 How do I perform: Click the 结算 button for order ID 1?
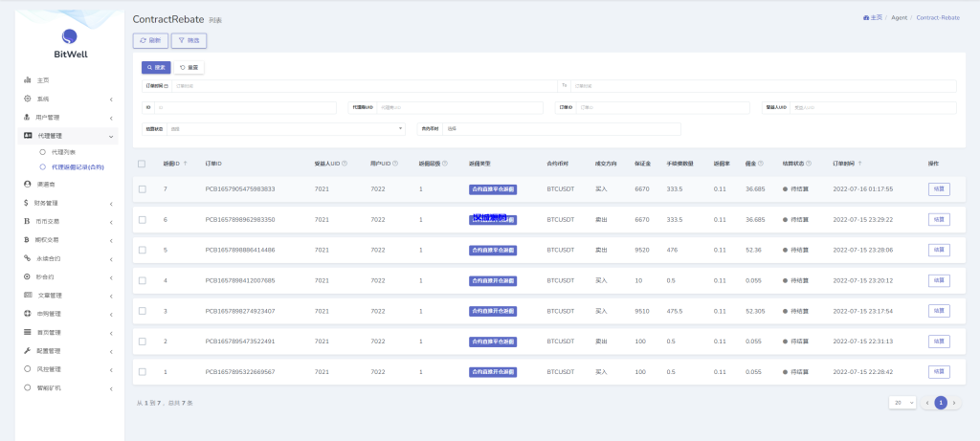point(939,372)
